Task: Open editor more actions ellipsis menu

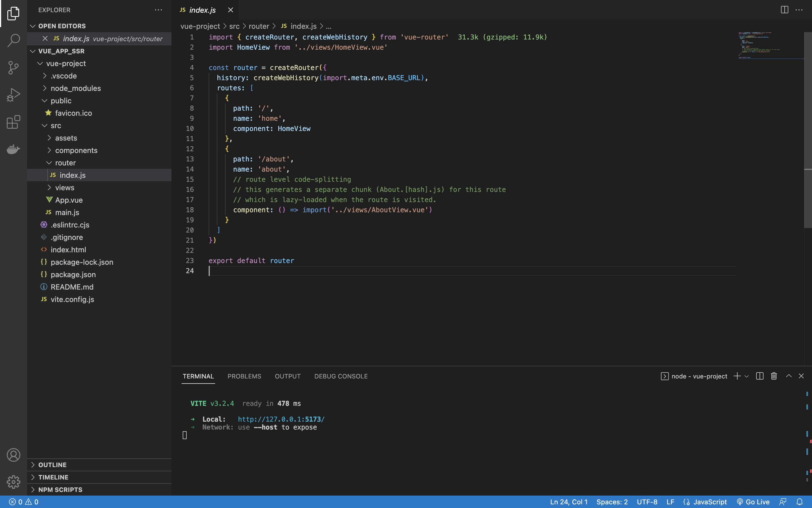Action: tap(799, 10)
